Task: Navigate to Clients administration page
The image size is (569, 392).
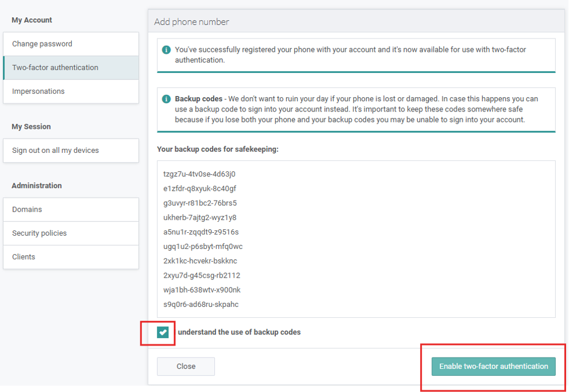Action: tap(71, 257)
